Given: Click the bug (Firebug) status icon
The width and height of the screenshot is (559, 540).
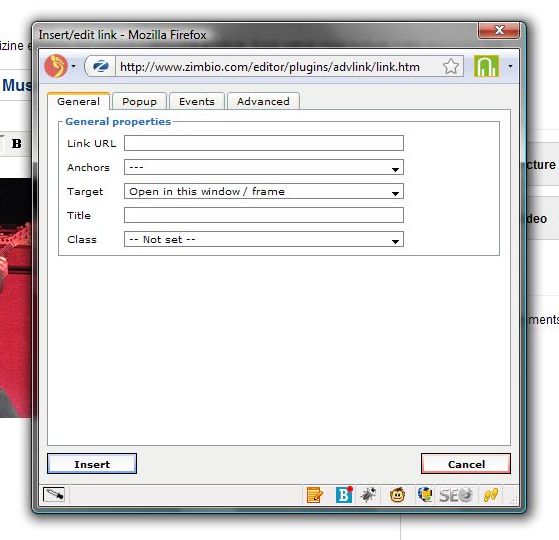Looking at the screenshot, I should pyautogui.click(x=368, y=495).
